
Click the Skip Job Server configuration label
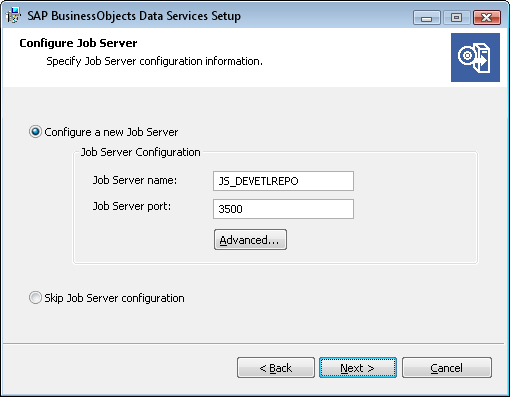tap(114, 298)
